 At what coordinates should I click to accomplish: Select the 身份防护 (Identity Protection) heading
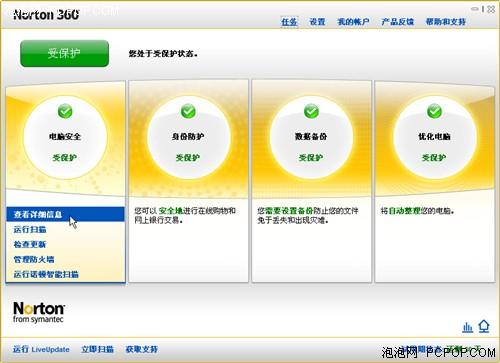point(188,136)
